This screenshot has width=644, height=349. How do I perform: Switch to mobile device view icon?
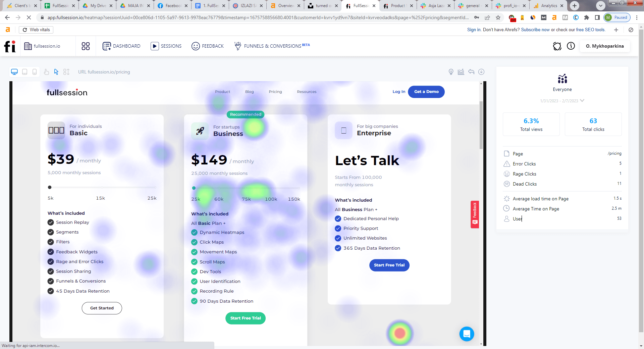click(x=35, y=72)
